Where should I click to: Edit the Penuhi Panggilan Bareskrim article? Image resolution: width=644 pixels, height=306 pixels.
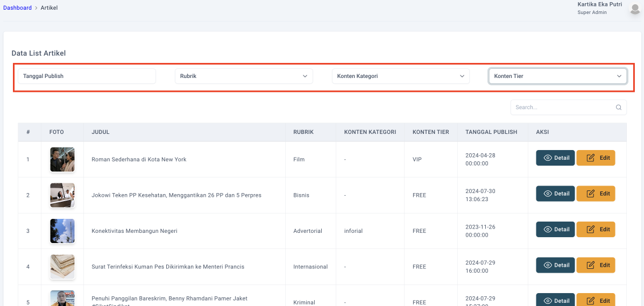tap(596, 301)
